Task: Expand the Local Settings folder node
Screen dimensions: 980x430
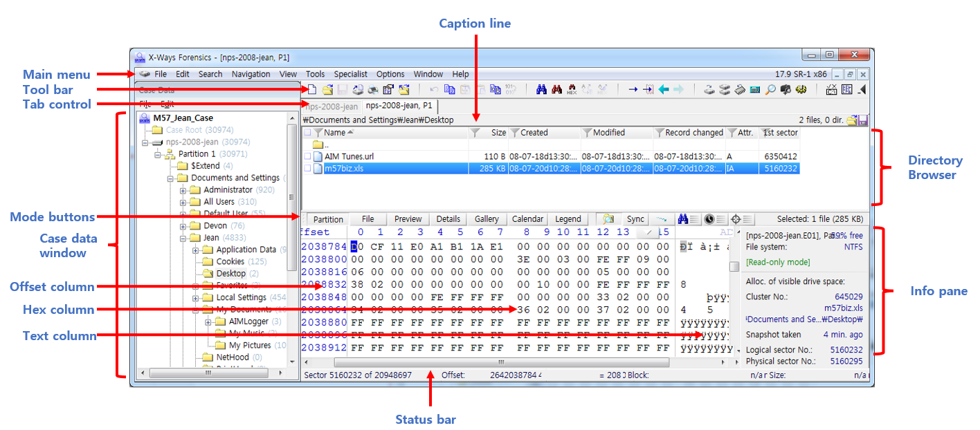Action: [196, 298]
